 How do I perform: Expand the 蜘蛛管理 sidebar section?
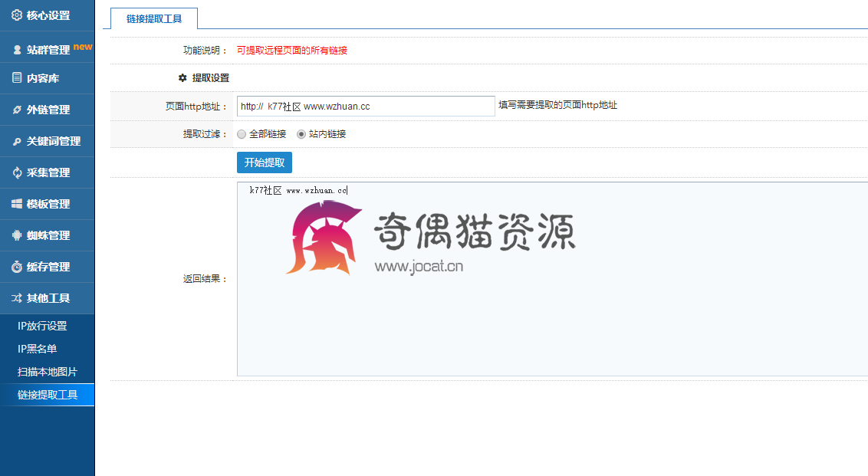coord(47,235)
